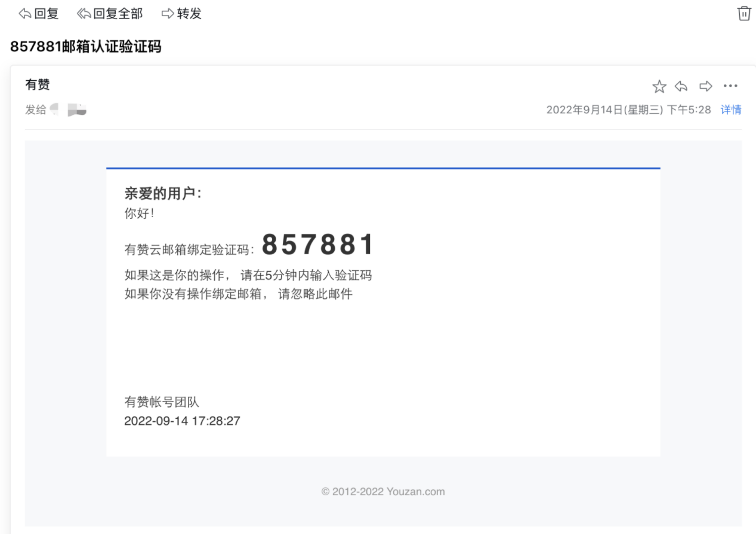Click the line 请忽略此邮件
Viewport: 756px width, 534px height.
pyautogui.click(x=315, y=294)
